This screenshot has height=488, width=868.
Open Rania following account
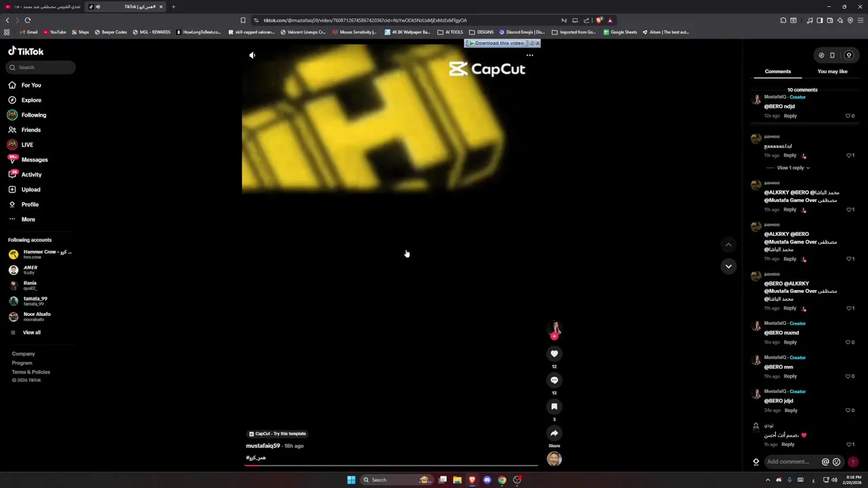tap(23, 285)
